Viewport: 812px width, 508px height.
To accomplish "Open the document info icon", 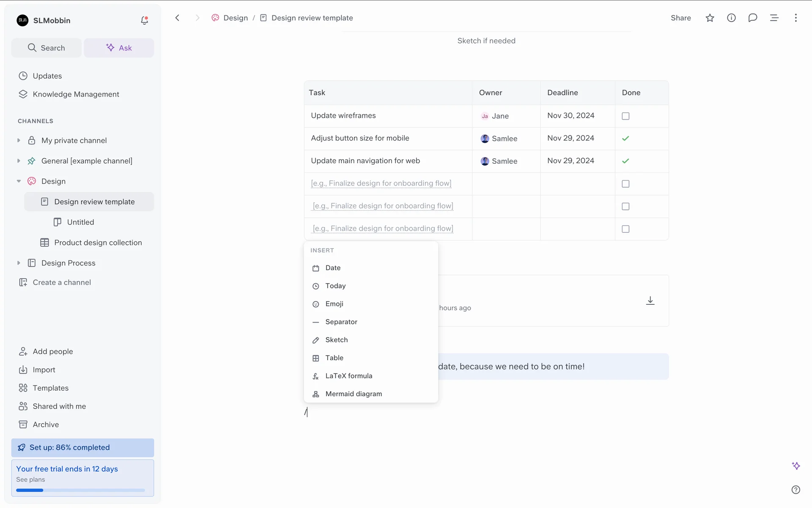I will click(x=731, y=18).
